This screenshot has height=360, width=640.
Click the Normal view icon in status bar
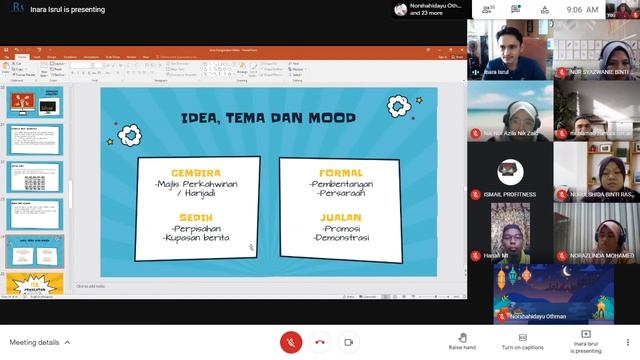(x=386, y=297)
